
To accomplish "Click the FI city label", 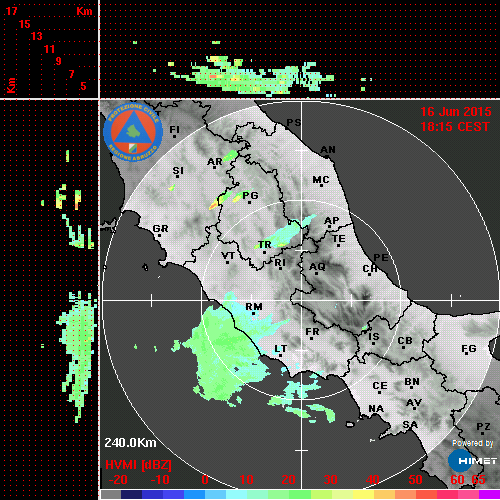I will [x=175, y=129].
